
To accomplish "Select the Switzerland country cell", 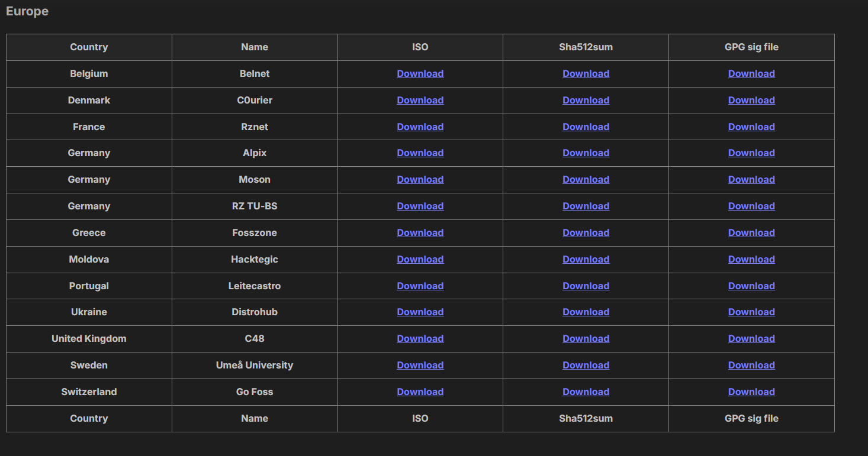I will tap(89, 392).
